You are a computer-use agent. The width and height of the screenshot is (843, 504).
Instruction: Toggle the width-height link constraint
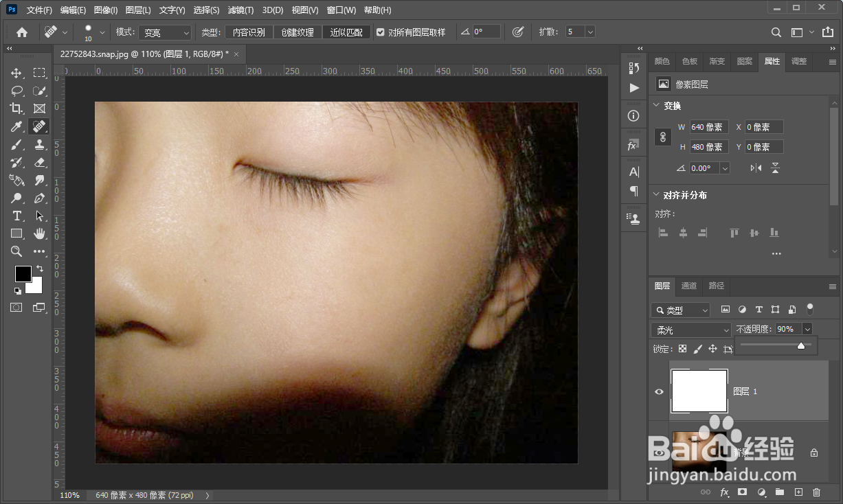(x=663, y=137)
